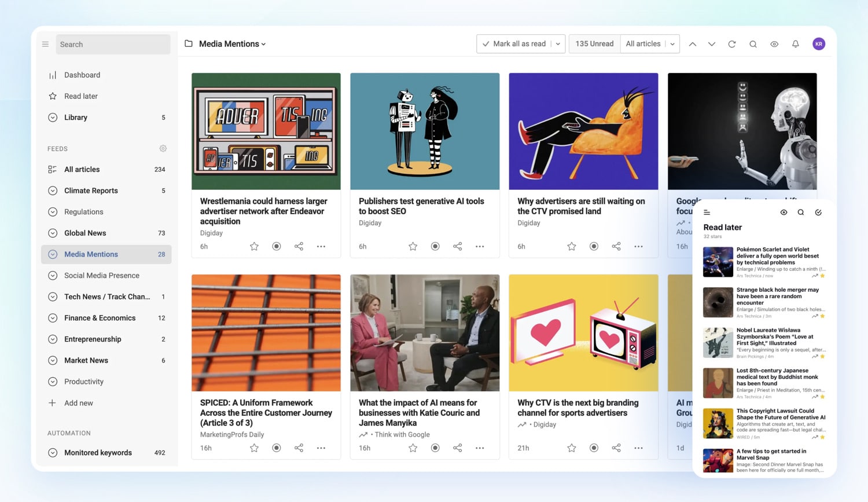Viewport: 868px width, 502px height.
Task: Select Global News feed in sidebar
Action: coord(85,233)
